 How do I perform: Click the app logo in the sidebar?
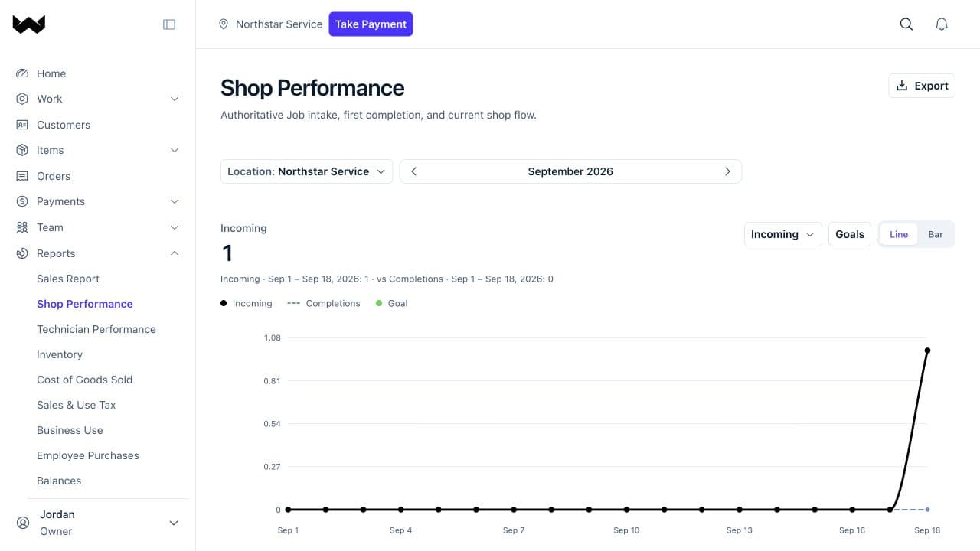coord(29,24)
